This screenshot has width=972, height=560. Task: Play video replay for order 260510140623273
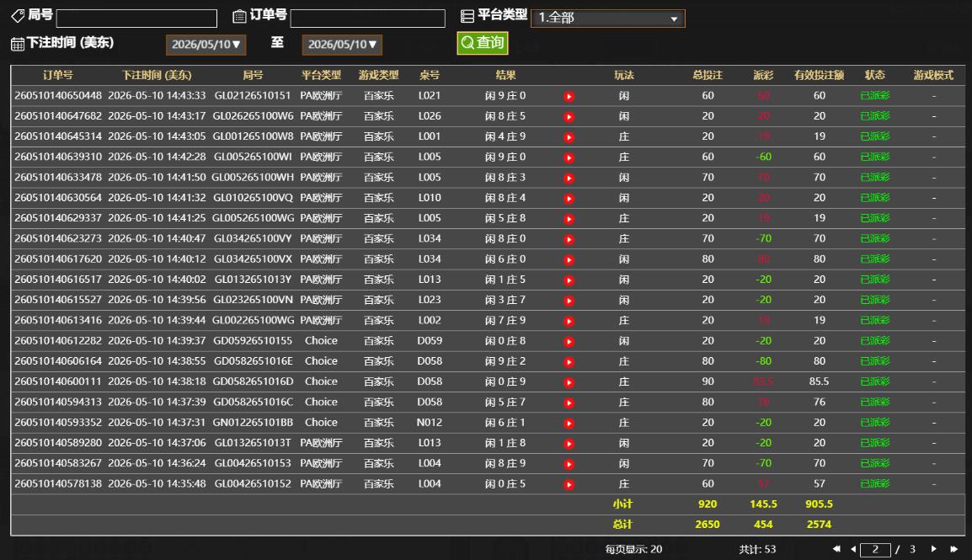coord(569,239)
